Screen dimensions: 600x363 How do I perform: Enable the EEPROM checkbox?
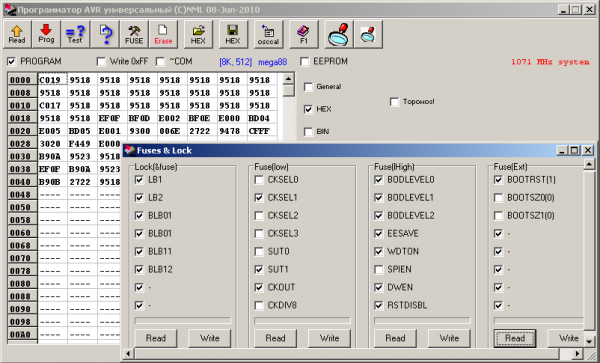pos(305,62)
